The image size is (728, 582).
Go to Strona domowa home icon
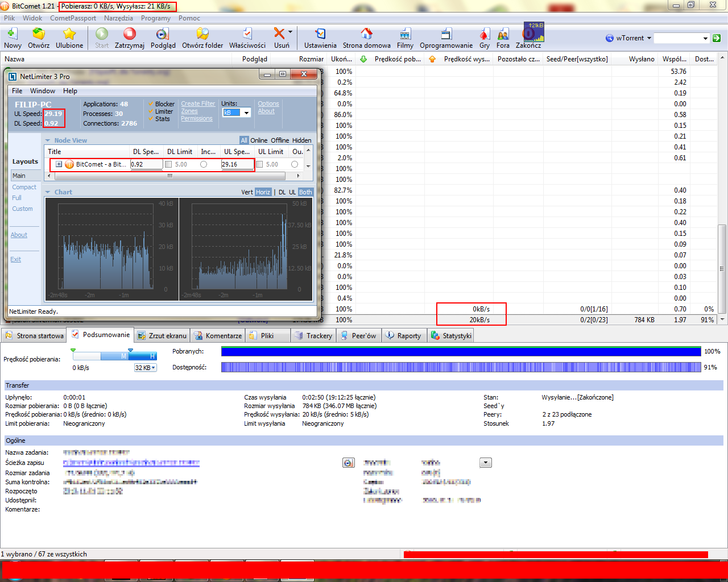tap(366, 34)
